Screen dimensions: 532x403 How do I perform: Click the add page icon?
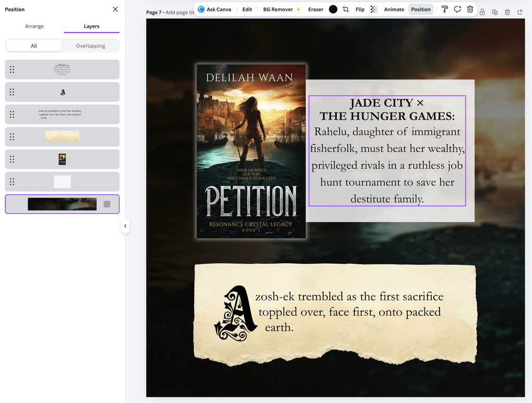[520, 12]
